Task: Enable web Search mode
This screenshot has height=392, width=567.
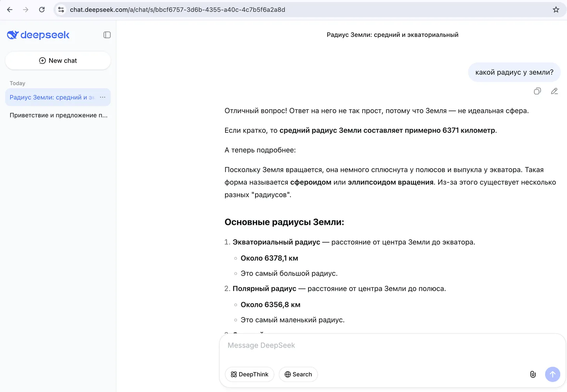Action: 298,374
